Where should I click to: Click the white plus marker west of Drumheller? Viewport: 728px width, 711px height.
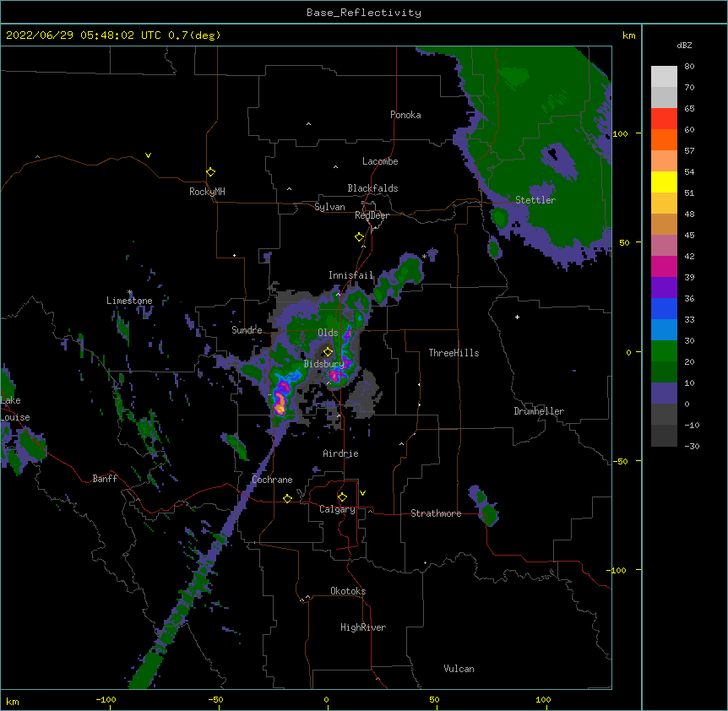(x=517, y=317)
